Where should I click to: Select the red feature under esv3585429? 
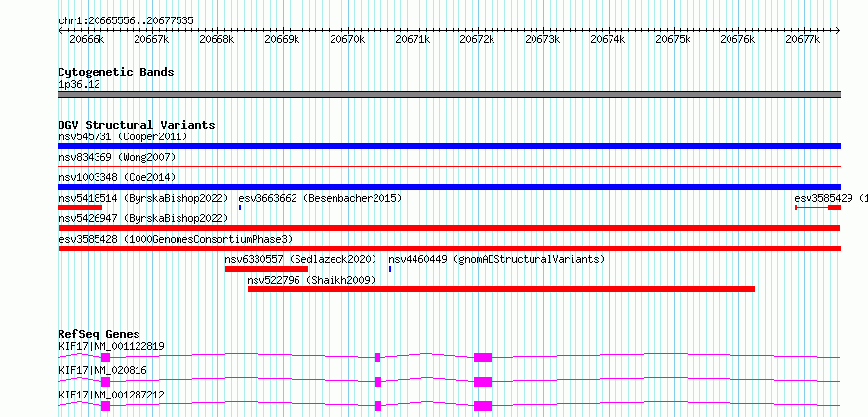pyautogui.click(x=818, y=208)
